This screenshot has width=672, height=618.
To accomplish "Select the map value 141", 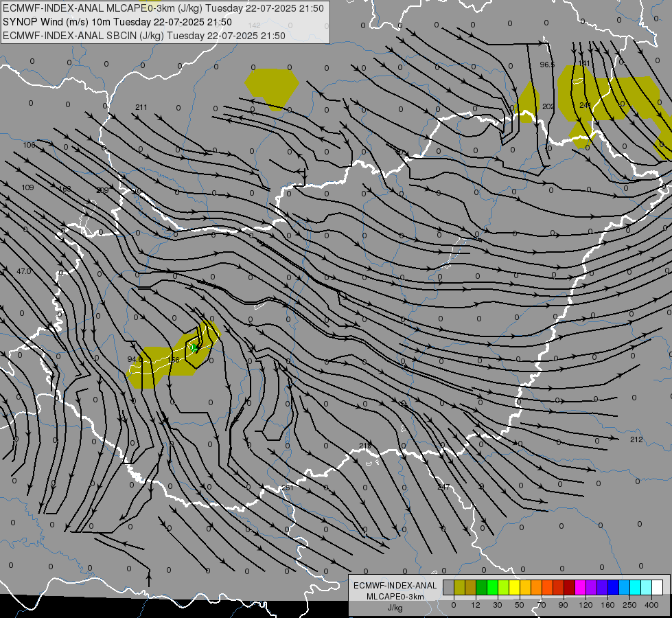I will coord(584,63).
